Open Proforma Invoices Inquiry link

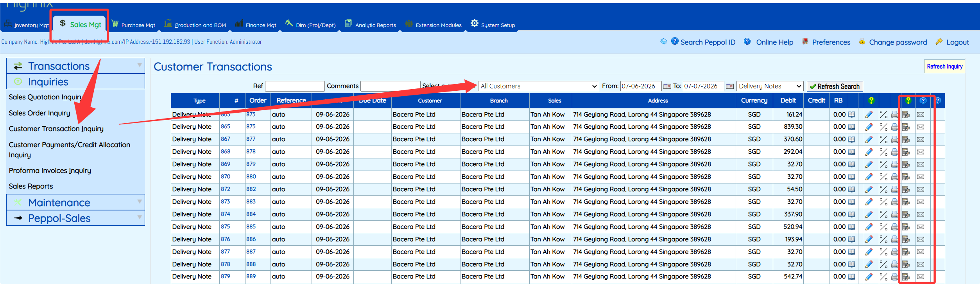click(x=50, y=171)
